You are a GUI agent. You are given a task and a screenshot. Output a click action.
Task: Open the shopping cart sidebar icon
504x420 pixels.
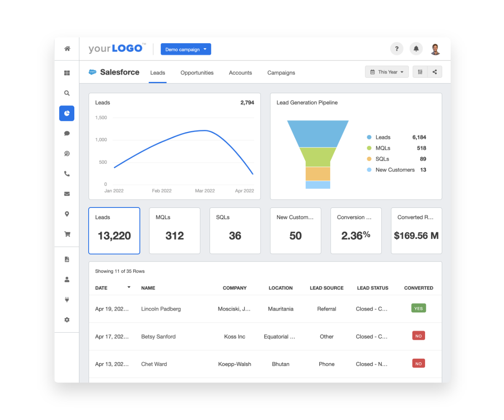click(x=67, y=234)
